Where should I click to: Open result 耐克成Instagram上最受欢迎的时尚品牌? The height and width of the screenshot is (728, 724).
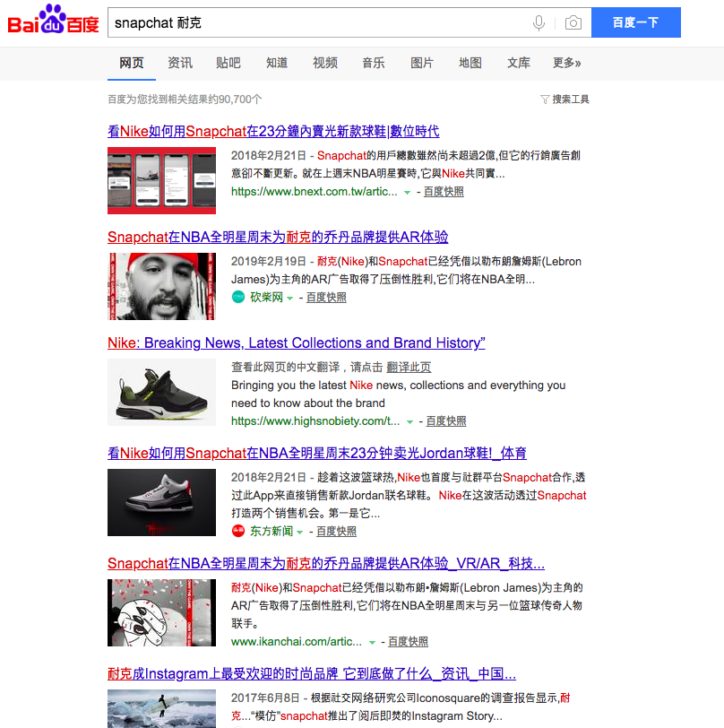(x=312, y=673)
